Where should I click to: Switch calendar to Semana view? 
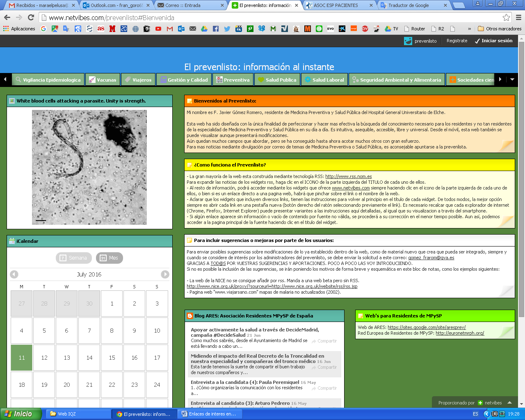[x=74, y=258]
